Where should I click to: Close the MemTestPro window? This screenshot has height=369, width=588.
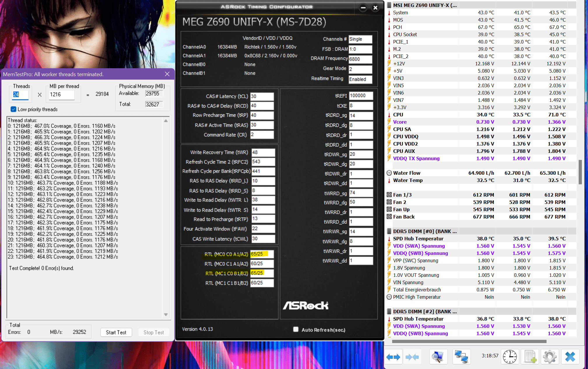[167, 74]
